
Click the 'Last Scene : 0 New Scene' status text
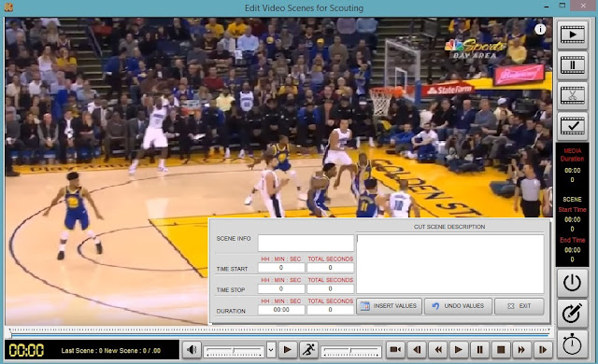(110, 351)
